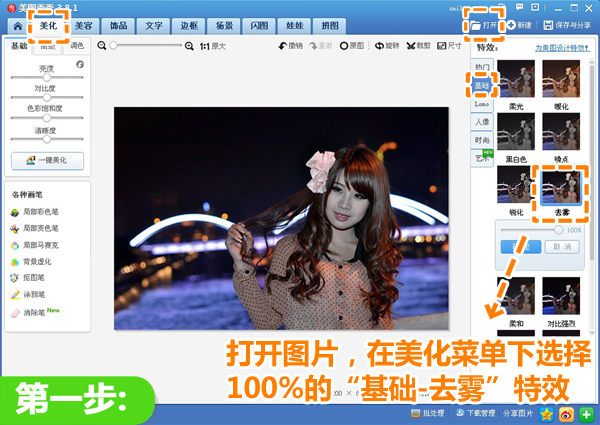Screen dimensions: 600x425
Task: Click the 尺寸 resize tool
Action: [x=449, y=46]
